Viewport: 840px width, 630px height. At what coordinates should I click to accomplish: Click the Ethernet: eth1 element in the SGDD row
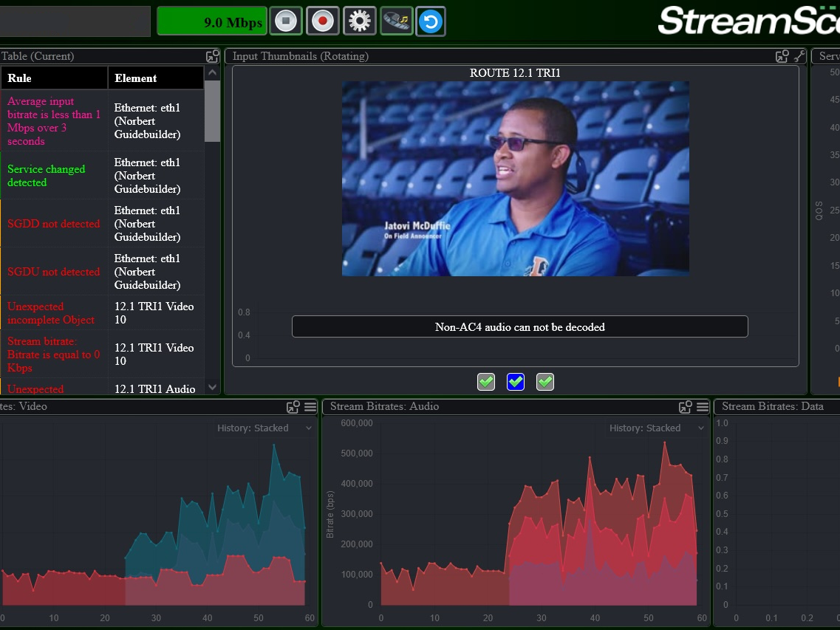147,224
